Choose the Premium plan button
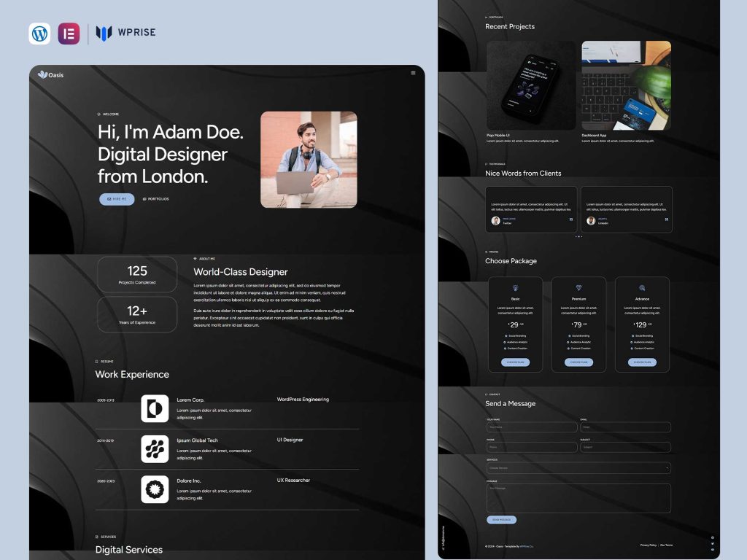Screen dimensions: 747x560 tap(578, 362)
